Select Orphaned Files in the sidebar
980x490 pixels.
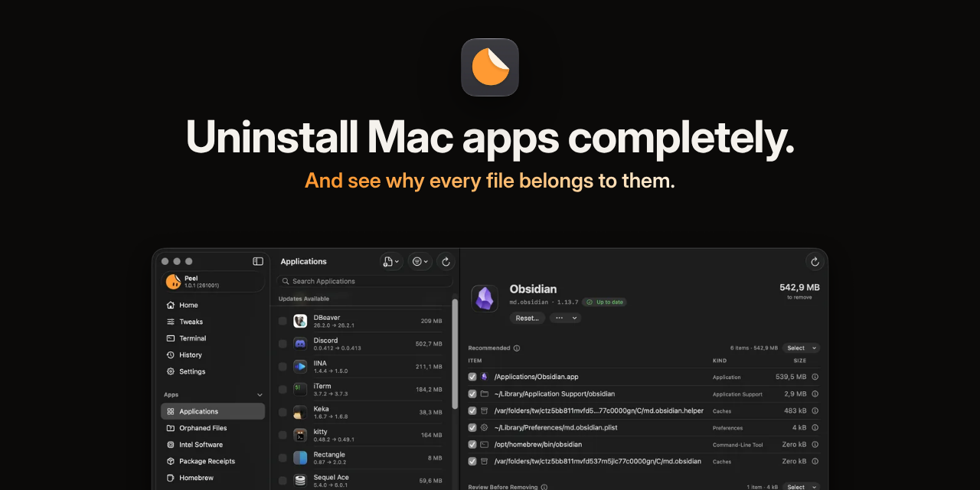click(x=213, y=428)
